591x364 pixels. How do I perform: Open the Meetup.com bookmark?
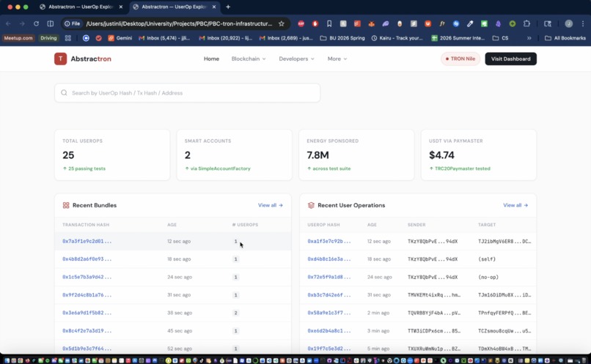[18, 38]
